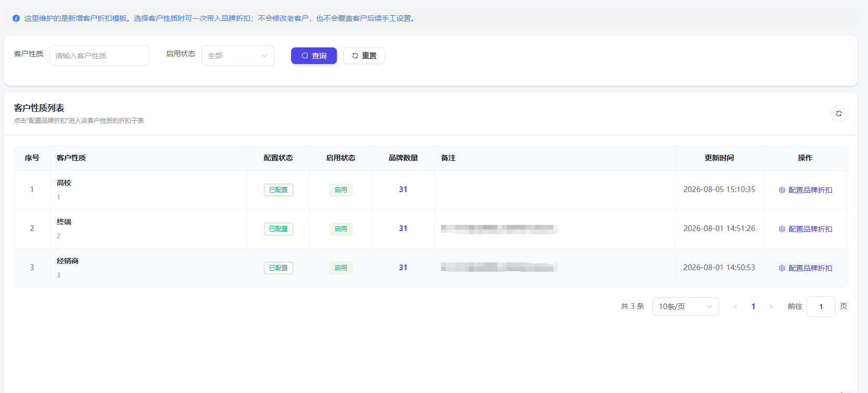Click the 启用 status tag in the 高校 row
Viewport: 868px width, 393px height.
[x=341, y=190]
